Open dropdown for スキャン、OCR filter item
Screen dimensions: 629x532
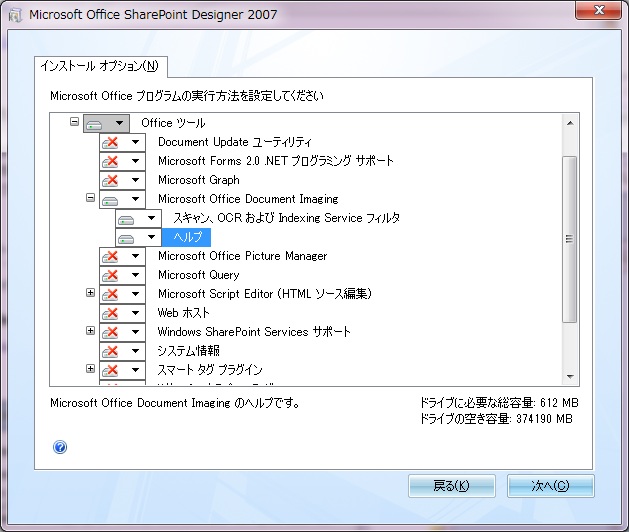tap(150, 218)
